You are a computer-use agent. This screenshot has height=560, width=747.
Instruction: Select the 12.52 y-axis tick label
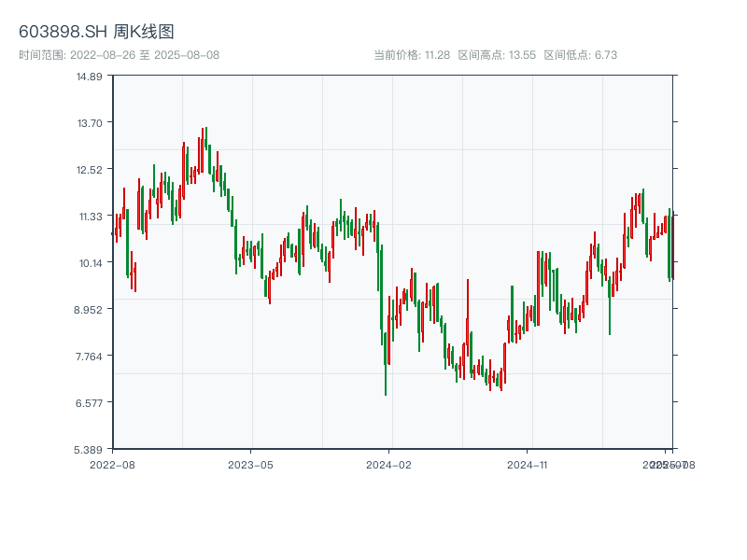pyautogui.click(x=90, y=169)
